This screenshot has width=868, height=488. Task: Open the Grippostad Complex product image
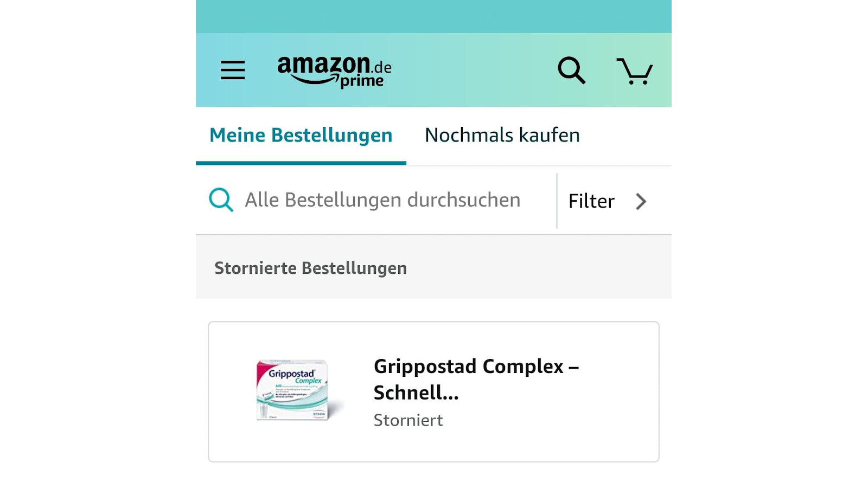point(293,390)
